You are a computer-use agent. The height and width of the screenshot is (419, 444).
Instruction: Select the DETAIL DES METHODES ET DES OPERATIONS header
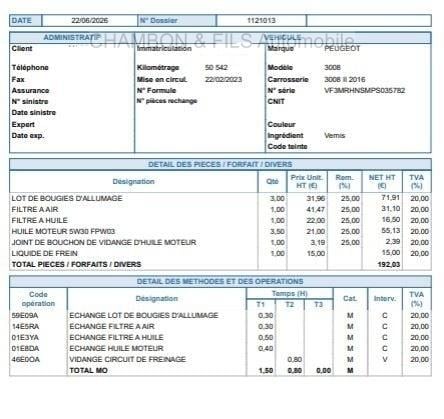pos(220,282)
